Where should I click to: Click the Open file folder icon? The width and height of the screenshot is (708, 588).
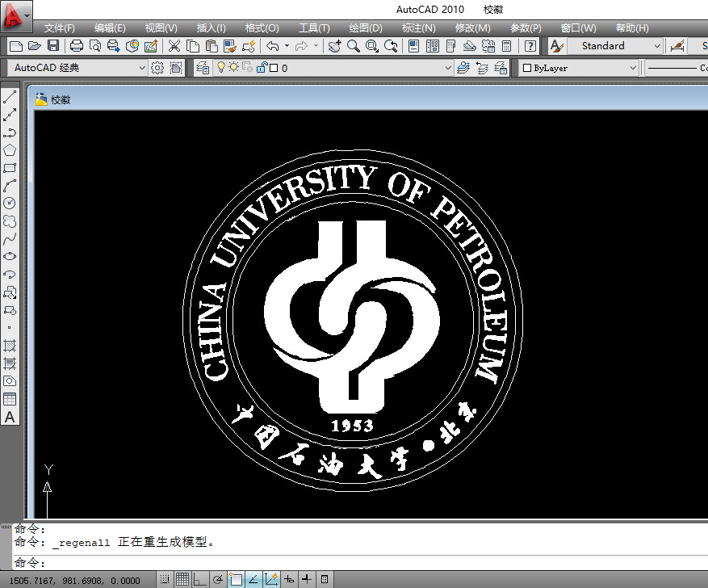tap(35, 46)
